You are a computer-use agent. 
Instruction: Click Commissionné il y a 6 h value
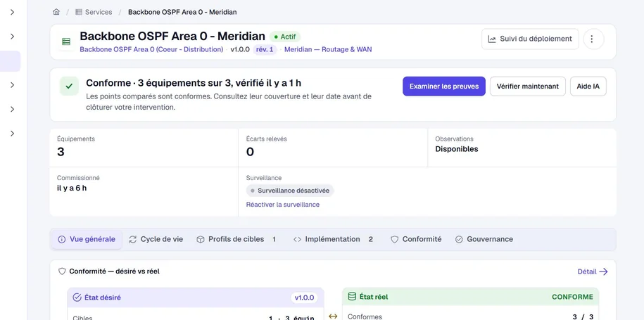click(72, 188)
